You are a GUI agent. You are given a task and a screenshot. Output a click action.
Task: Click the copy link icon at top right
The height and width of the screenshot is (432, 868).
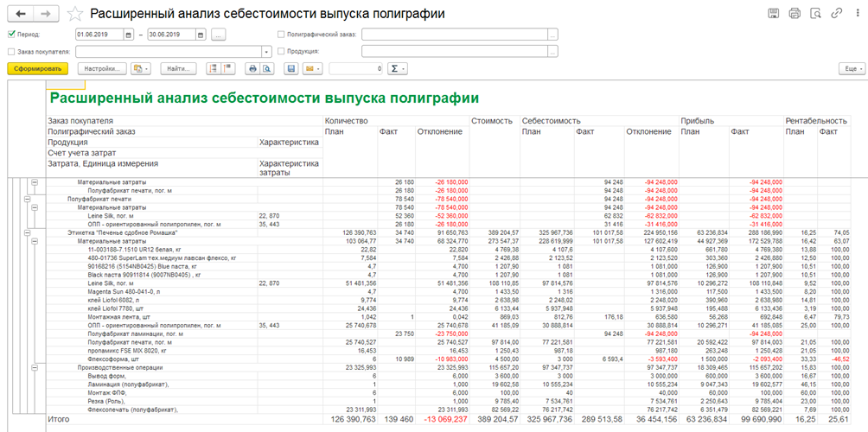click(x=836, y=13)
